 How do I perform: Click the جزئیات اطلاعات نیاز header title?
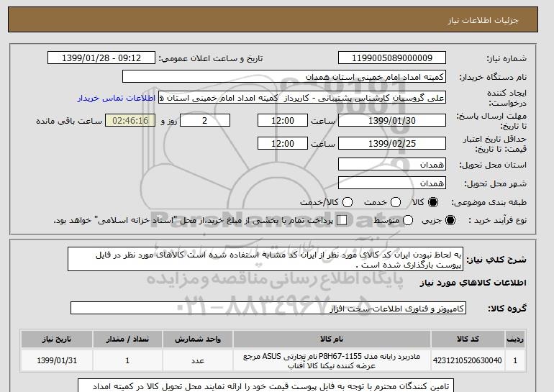[x=483, y=20]
